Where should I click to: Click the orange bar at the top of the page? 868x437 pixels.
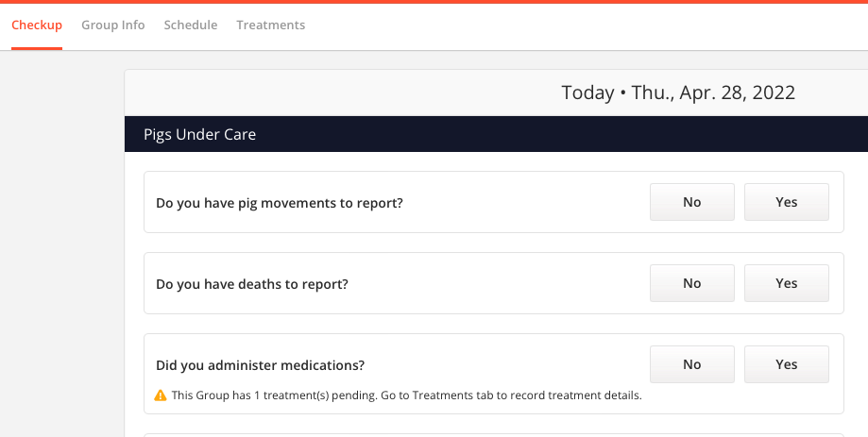434,2
